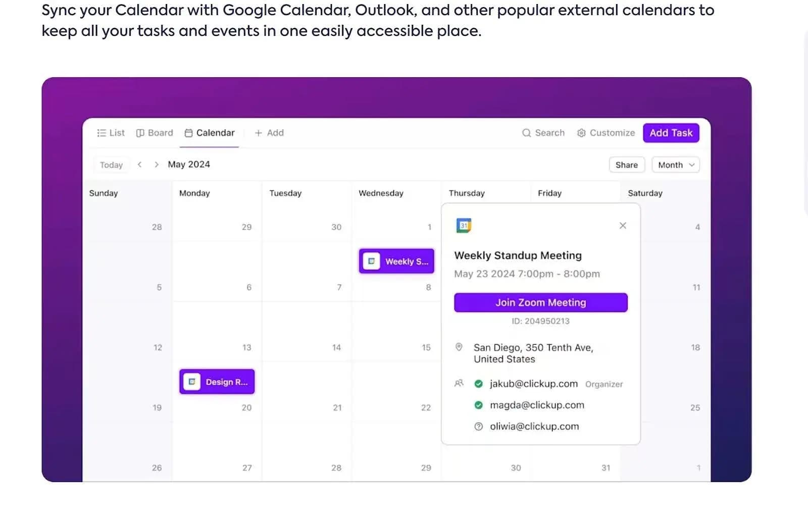808x532 pixels.
Task: Go to previous month with left chevron
Action: (x=140, y=165)
